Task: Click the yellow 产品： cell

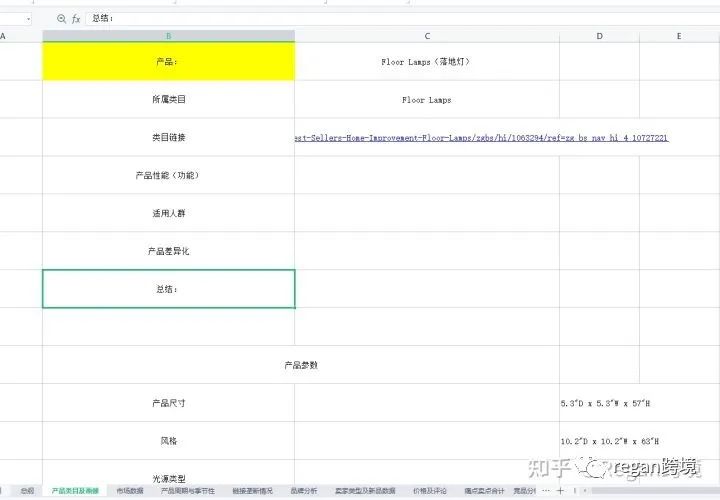Action: [x=169, y=62]
